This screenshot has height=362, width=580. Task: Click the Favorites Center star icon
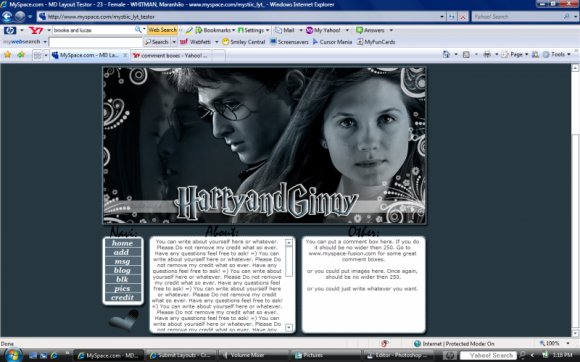coord(7,55)
